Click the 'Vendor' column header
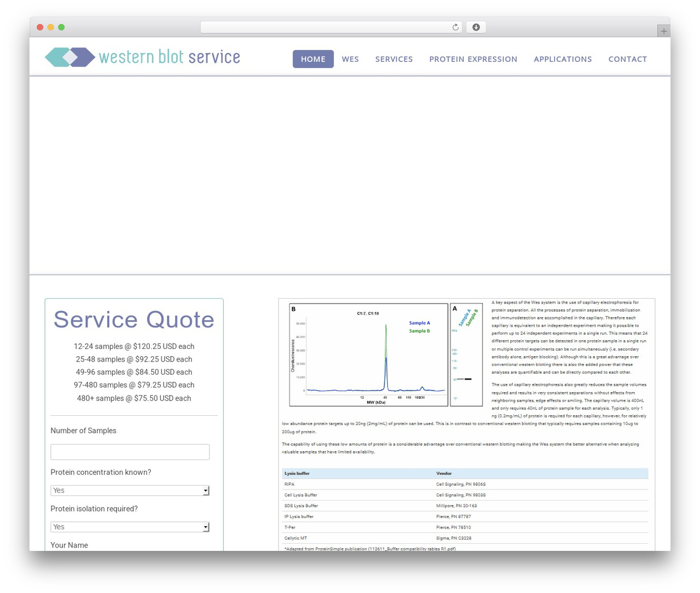Image resolution: width=700 pixels, height=593 pixels. [x=444, y=473]
